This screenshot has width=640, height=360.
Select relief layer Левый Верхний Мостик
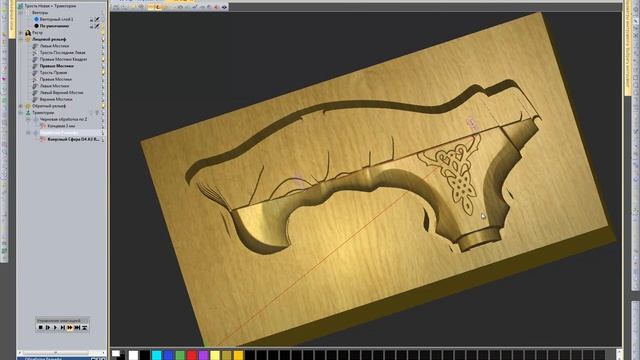click(62, 93)
